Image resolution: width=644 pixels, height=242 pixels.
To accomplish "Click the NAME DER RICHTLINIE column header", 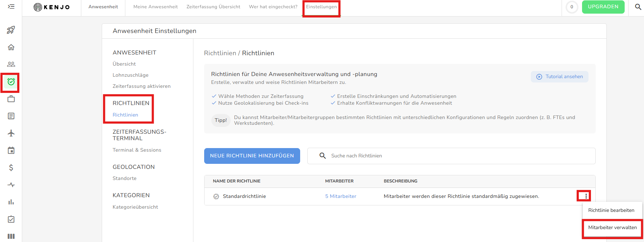I will [x=236, y=181].
